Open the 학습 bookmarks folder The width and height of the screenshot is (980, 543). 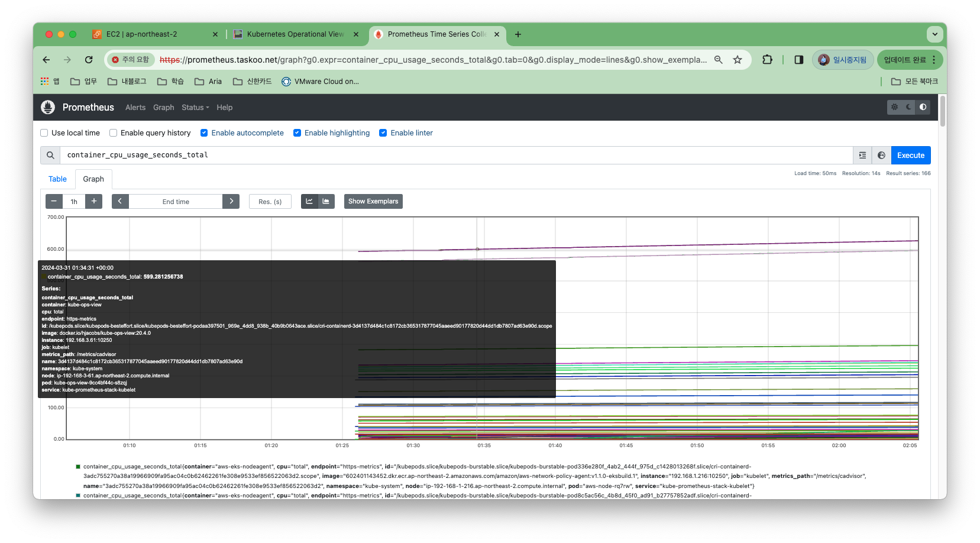pyautogui.click(x=170, y=82)
